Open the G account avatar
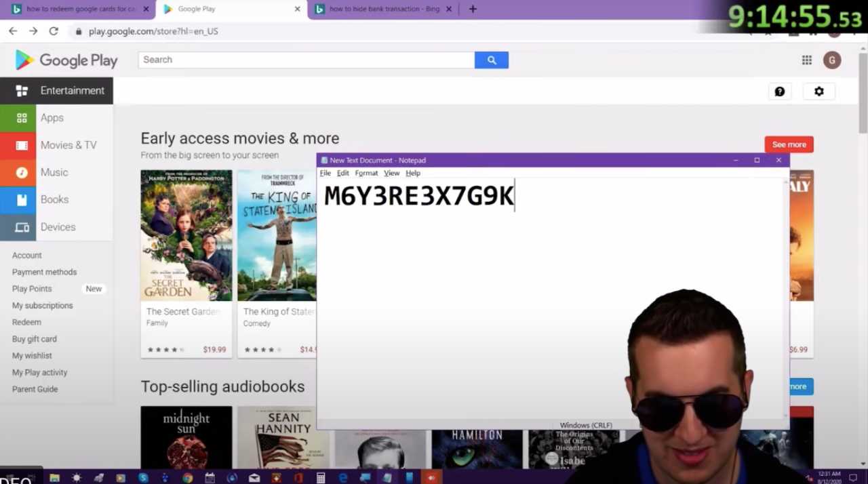The image size is (868, 484). point(832,60)
